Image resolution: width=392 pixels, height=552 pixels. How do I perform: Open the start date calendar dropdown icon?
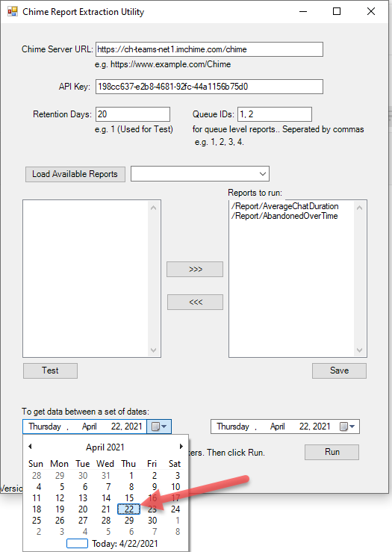159,427
